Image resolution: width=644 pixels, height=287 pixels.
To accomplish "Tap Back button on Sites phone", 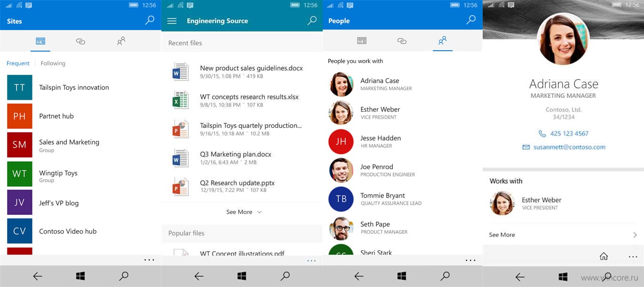I will pyautogui.click(x=38, y=276).
